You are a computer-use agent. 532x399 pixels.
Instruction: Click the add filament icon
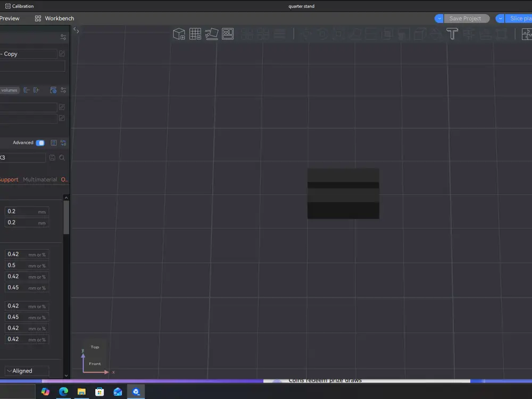[x=36, y=90]
